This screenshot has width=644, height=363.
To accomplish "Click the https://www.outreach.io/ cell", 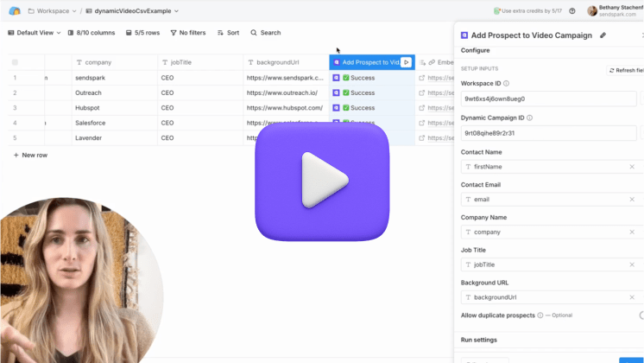I will click(287, 92).
